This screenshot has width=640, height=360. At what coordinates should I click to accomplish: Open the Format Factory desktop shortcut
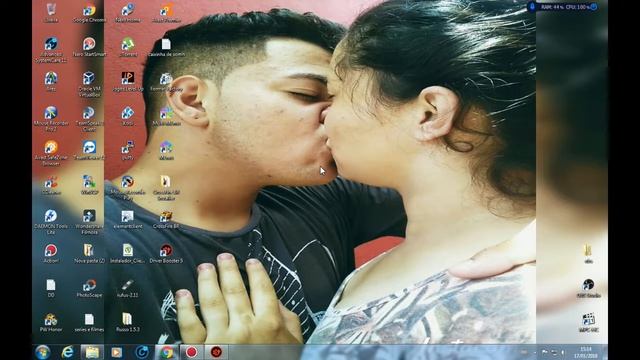tap(166, 82)
